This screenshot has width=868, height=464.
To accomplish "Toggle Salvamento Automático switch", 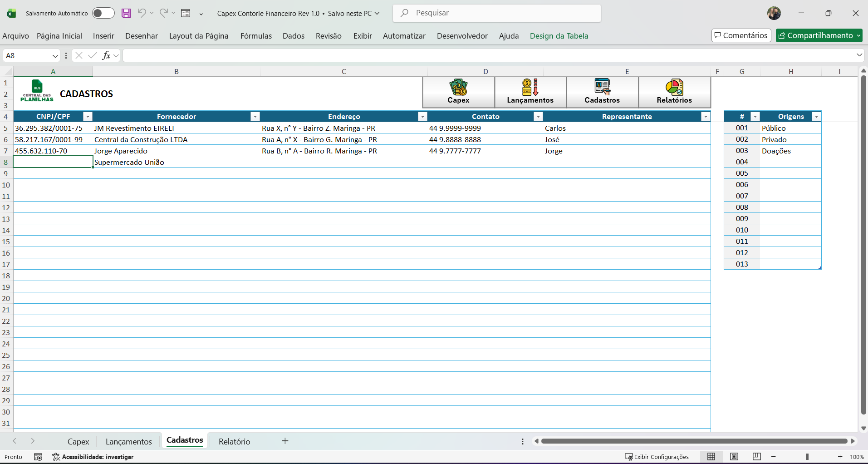I will click(x=103, y=13).
